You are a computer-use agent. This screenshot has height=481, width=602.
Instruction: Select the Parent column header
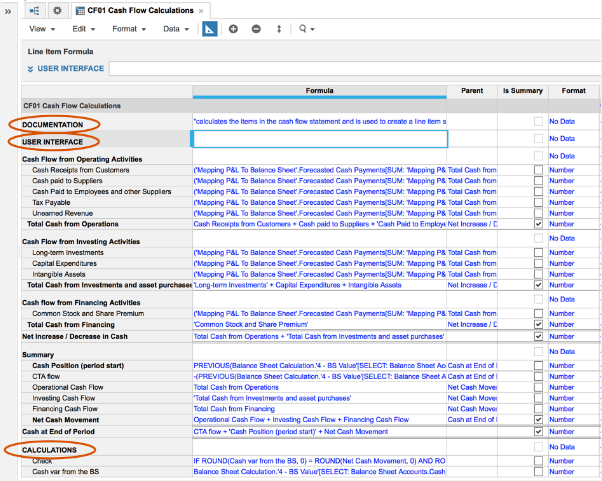coord(472,91)
